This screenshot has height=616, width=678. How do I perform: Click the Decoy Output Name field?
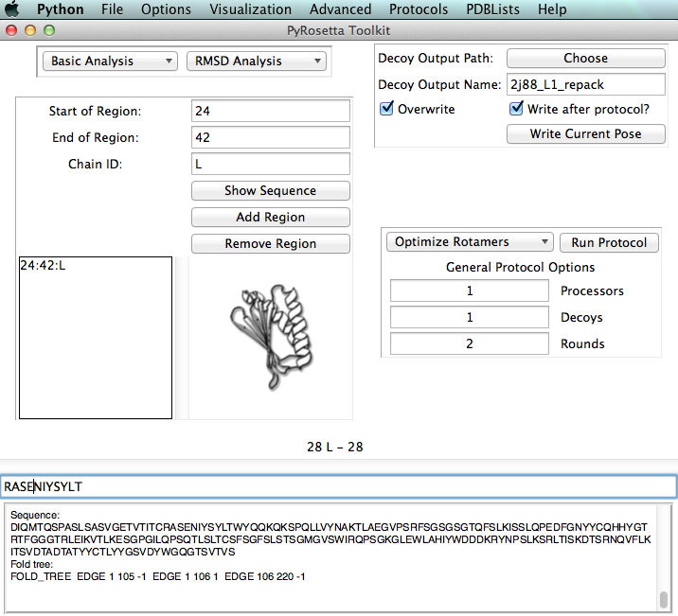tap(585, 85)
